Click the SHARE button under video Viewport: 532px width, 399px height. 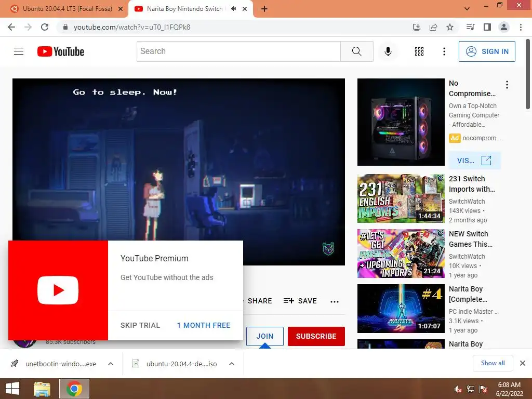pyautogui.click(x=260, y=301)
